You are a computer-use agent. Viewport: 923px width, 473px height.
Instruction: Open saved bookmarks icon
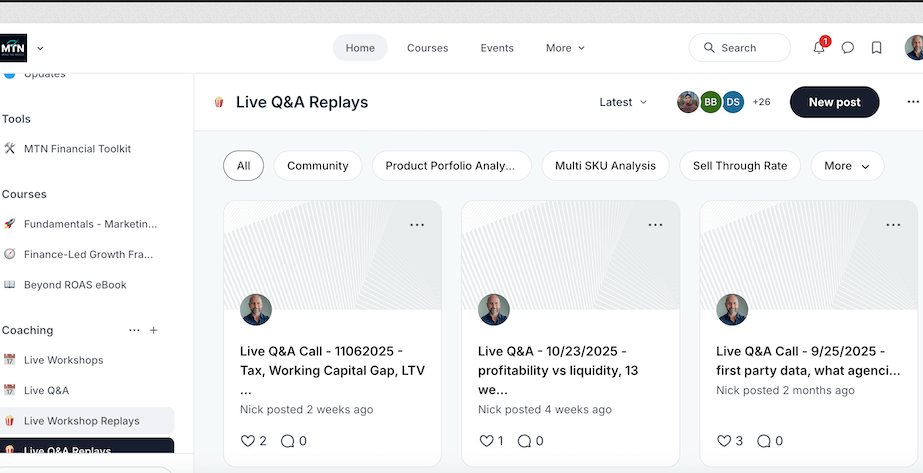pyautogui.click(x=877, y=48)
